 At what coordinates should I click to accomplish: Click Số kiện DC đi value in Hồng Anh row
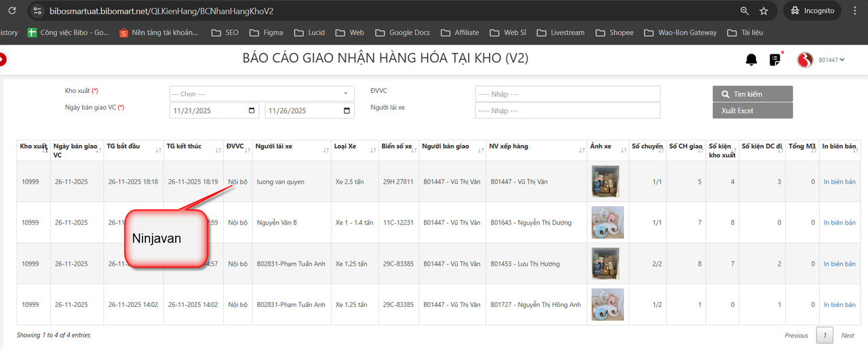[x=780, y=305]
